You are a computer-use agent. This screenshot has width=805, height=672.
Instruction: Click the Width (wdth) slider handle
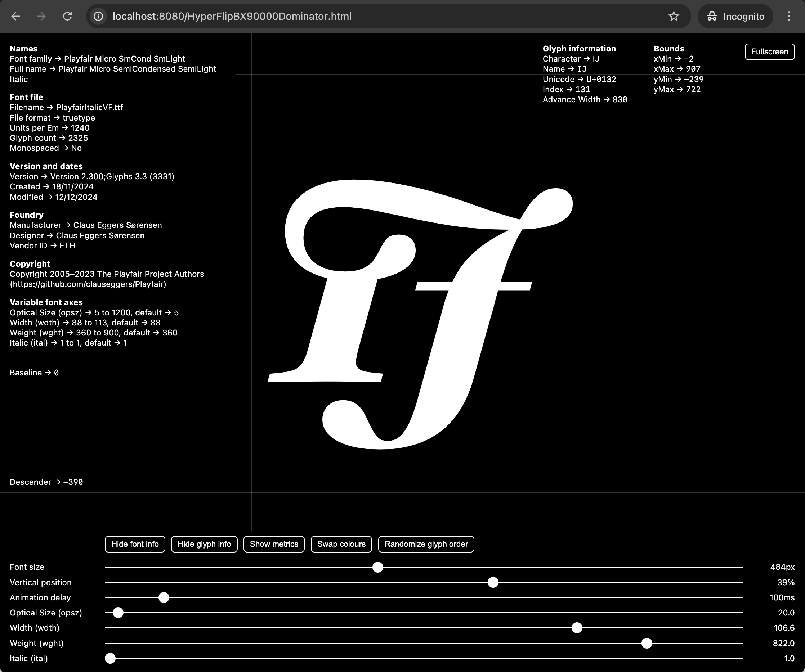577,628
